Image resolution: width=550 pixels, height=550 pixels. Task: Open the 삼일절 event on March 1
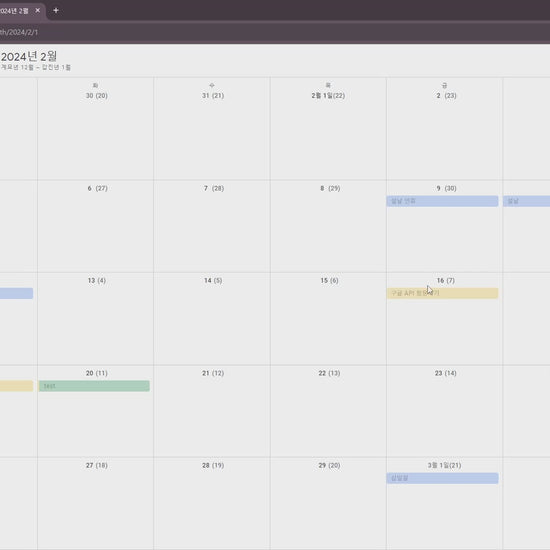pyautogui.click(x=442, y=478)
